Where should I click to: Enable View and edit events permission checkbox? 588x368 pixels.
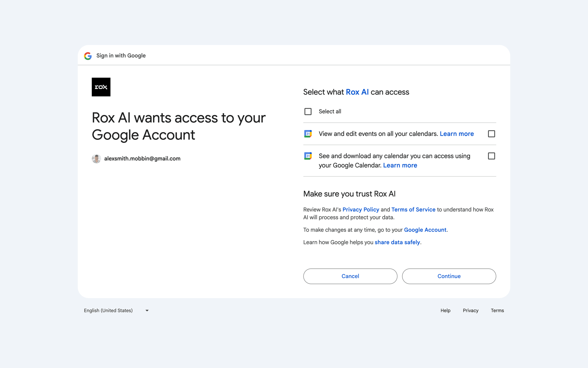491,134
